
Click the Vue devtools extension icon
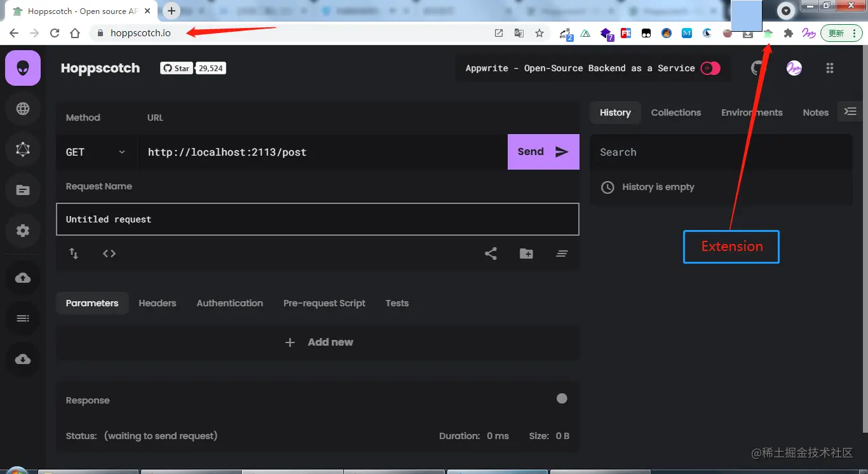[x=585, y=33]
